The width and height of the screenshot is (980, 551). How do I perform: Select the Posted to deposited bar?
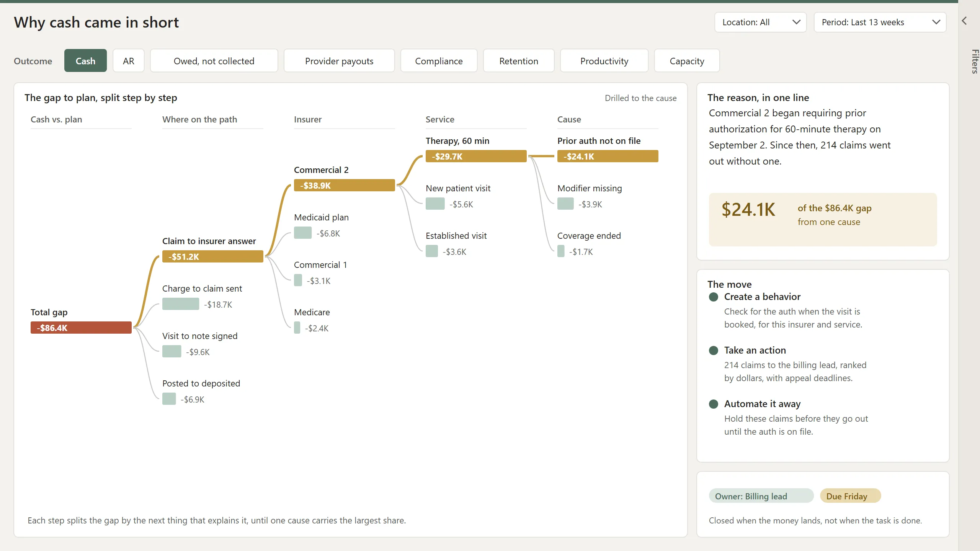pos(169,399)
